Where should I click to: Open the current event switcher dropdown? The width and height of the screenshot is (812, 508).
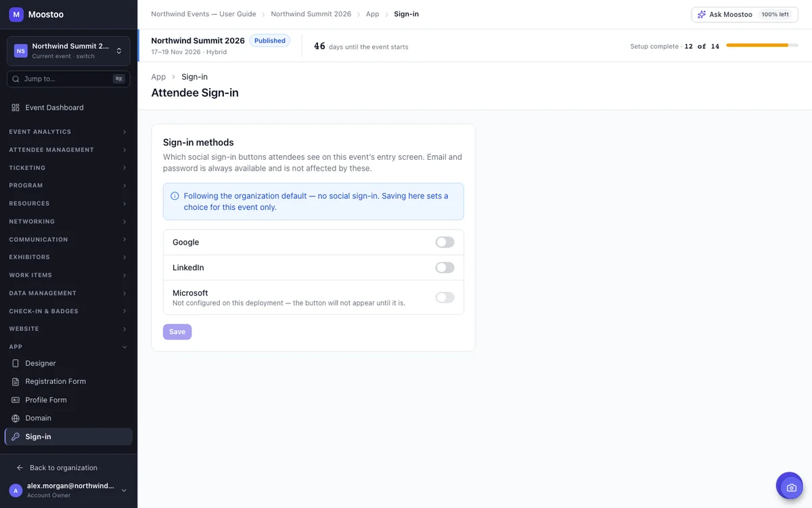pyautogui.click(x=68, y=51)
